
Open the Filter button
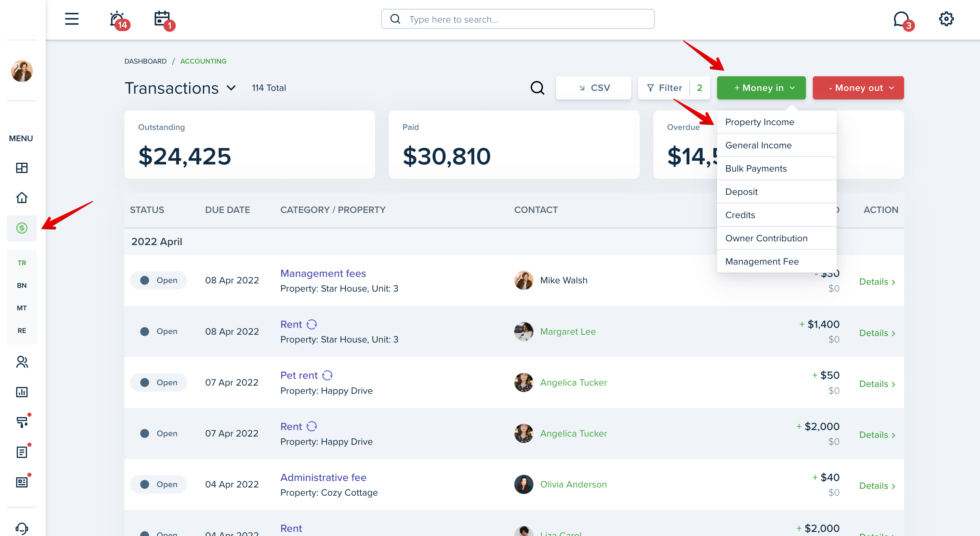pyautogui.click(x=673, y=88)
